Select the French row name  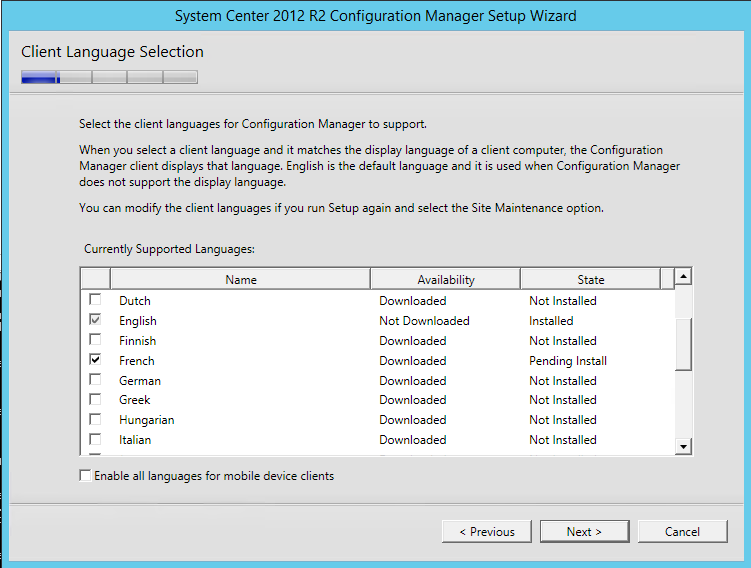tap(137, 361)
